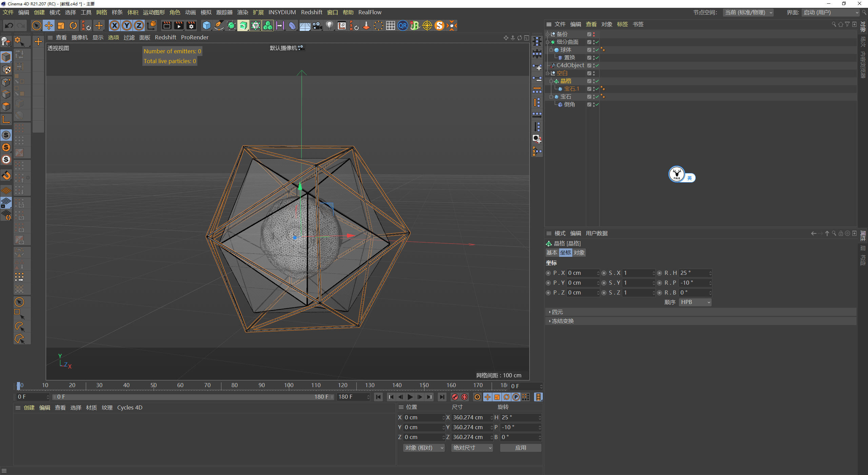Toggle the P.X animation radio dot

548,273
